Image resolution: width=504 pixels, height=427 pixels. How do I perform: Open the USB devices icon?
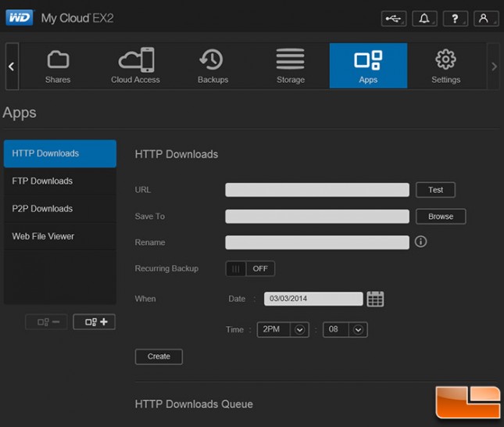point(394,19)
